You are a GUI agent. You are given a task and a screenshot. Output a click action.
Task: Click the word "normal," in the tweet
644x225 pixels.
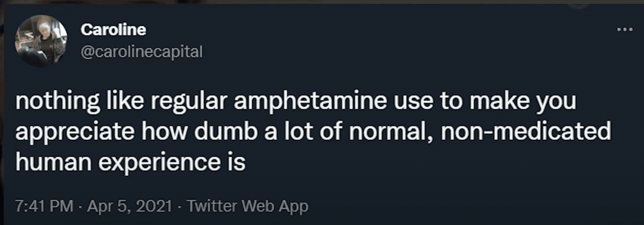(x=391, y=132)
